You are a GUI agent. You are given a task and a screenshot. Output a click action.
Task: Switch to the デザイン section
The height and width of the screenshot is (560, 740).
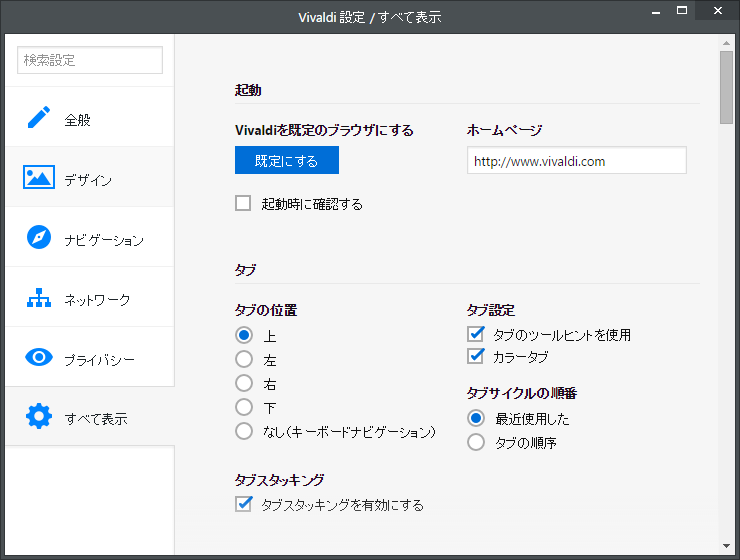(x=90, y=177)
